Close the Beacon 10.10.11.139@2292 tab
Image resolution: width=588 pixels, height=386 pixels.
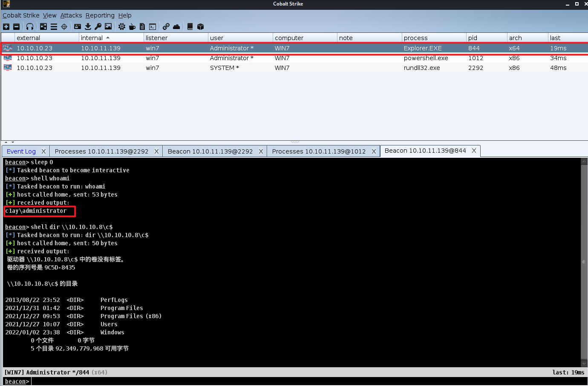tap(261, 151)
